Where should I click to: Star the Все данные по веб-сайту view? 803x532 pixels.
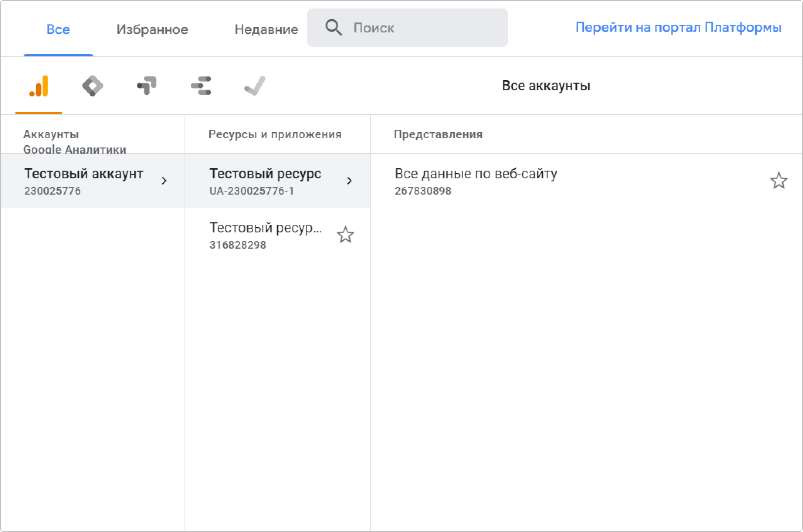tap(778, 181)
